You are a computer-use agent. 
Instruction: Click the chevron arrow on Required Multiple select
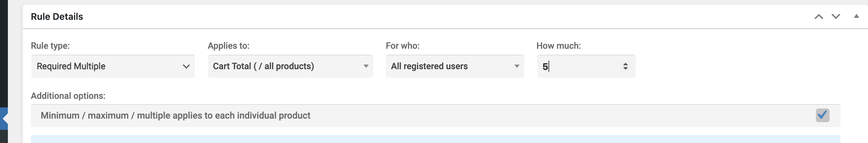(x=186, y=67)
